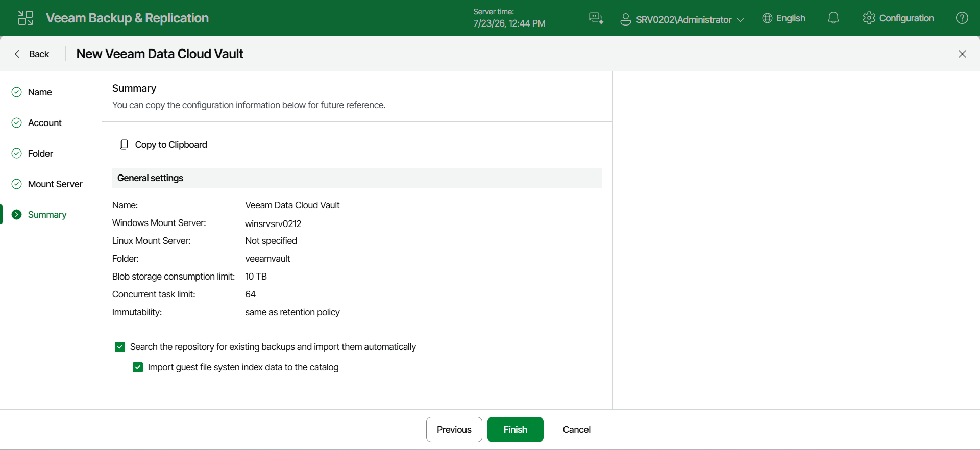Select the Summary wizard step
Screen dimensions: 980x450
pyautogui.click(x=47, y=215)
